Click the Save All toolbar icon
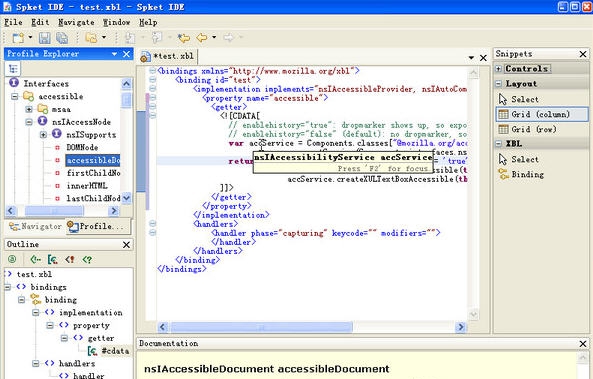The image size is (593, 379). [62, 37]
